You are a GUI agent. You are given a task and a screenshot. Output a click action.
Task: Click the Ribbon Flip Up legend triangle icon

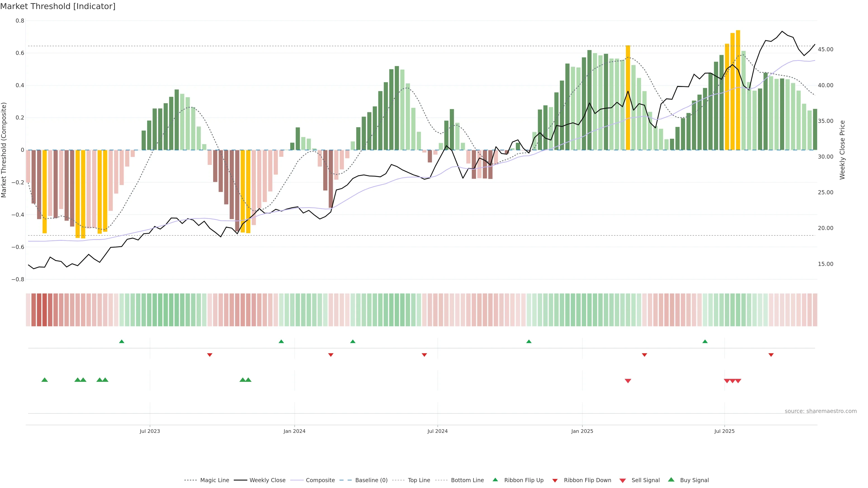pyautogui.click(x=495, y=480)
